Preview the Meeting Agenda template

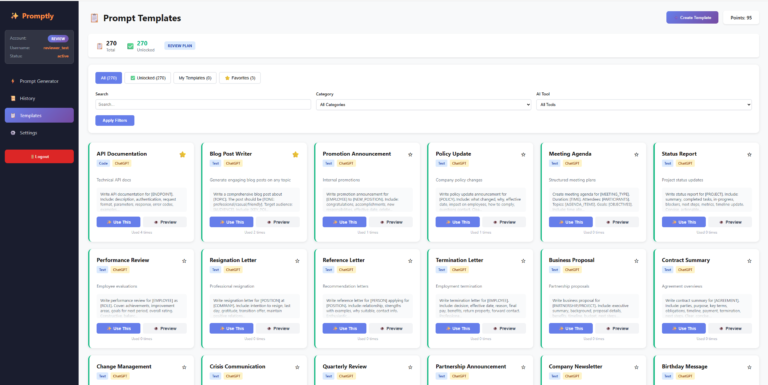coord(617,222)
